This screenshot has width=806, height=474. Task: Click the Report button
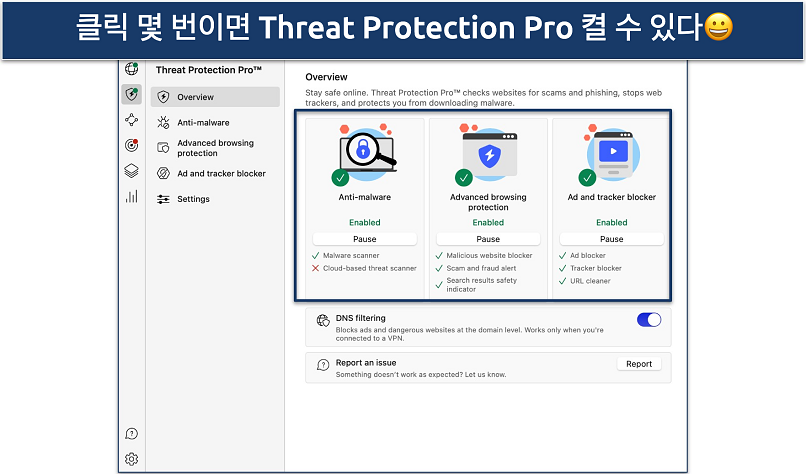(x=639, y=364)
